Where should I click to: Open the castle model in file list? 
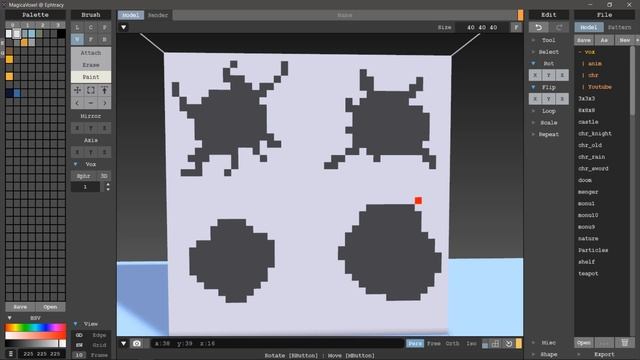click(x=588, y=122)
